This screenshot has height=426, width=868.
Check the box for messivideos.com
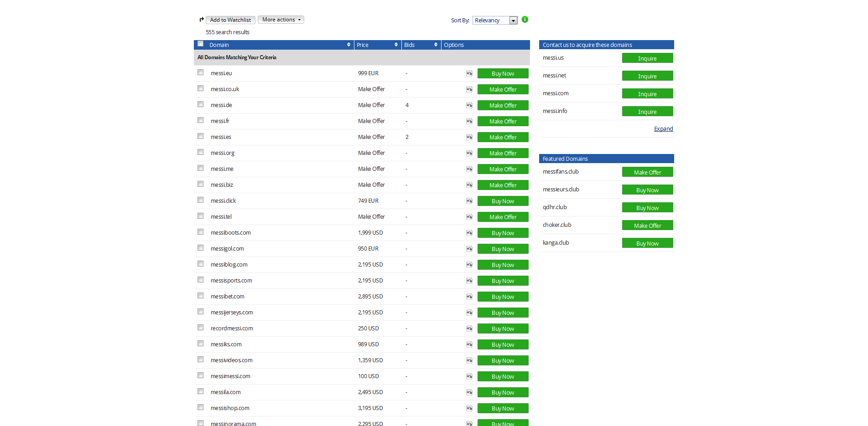point(200,359)
